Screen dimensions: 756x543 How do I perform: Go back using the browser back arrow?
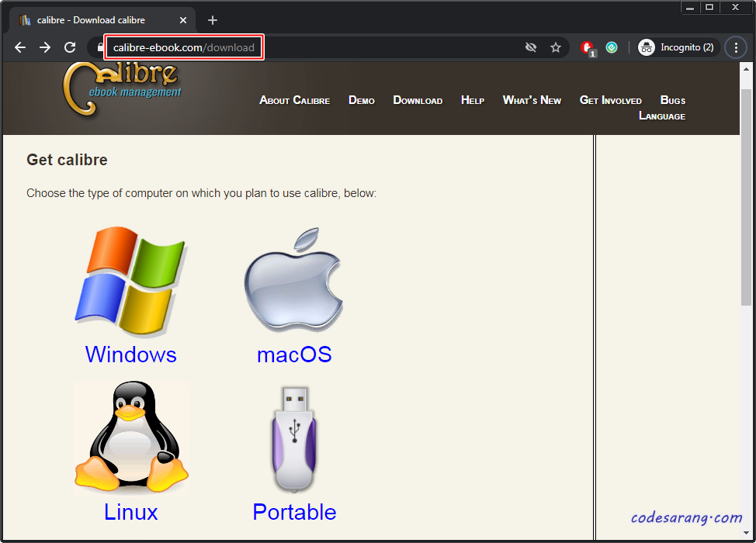coord(19,47)
